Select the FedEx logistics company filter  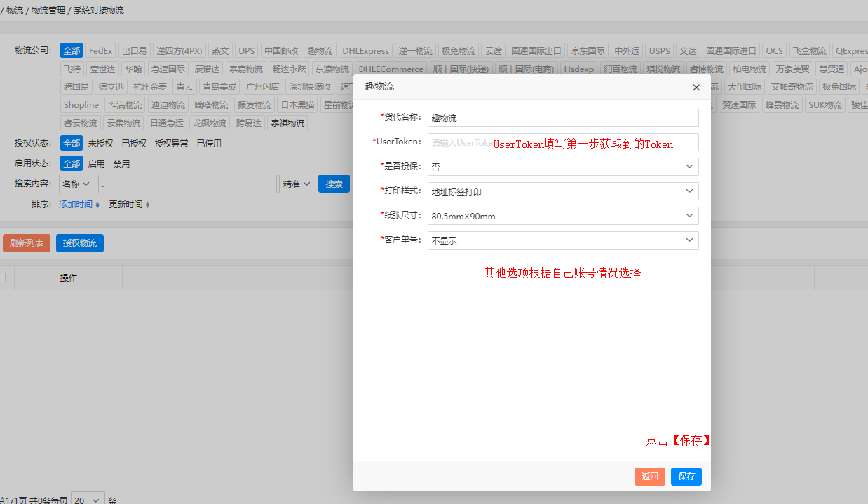(100, 51)
